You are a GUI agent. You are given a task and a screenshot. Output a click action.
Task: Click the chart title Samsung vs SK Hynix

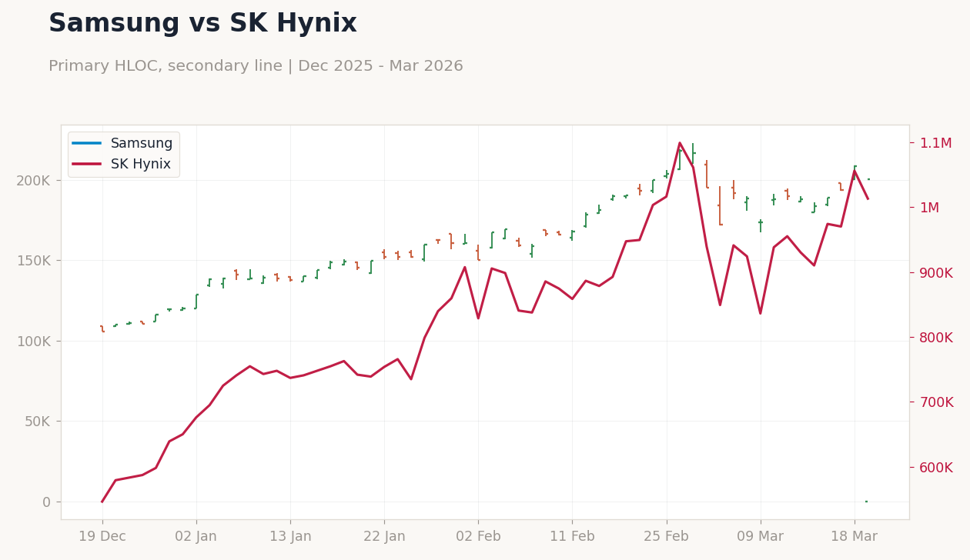click(202, 24)
